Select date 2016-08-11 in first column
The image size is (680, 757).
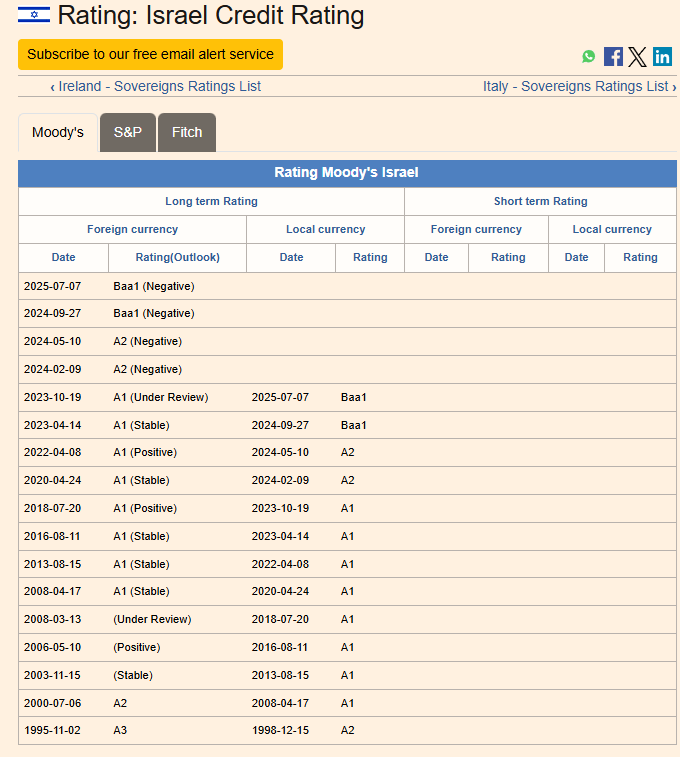52,536
